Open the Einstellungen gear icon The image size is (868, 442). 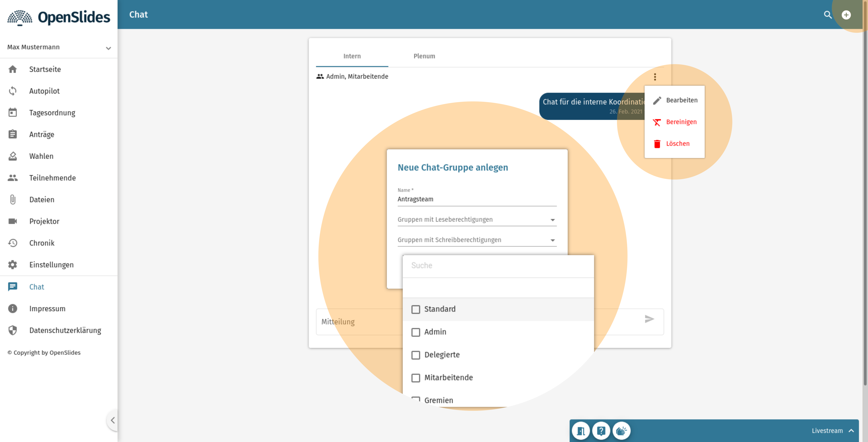click(12, 265)
